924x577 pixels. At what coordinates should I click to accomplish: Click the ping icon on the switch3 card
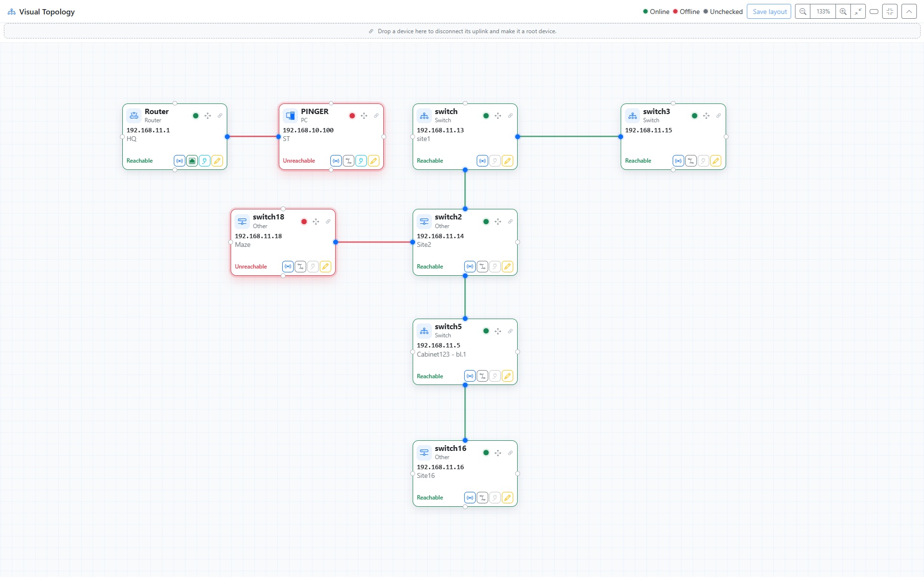[x=678, y=161]
